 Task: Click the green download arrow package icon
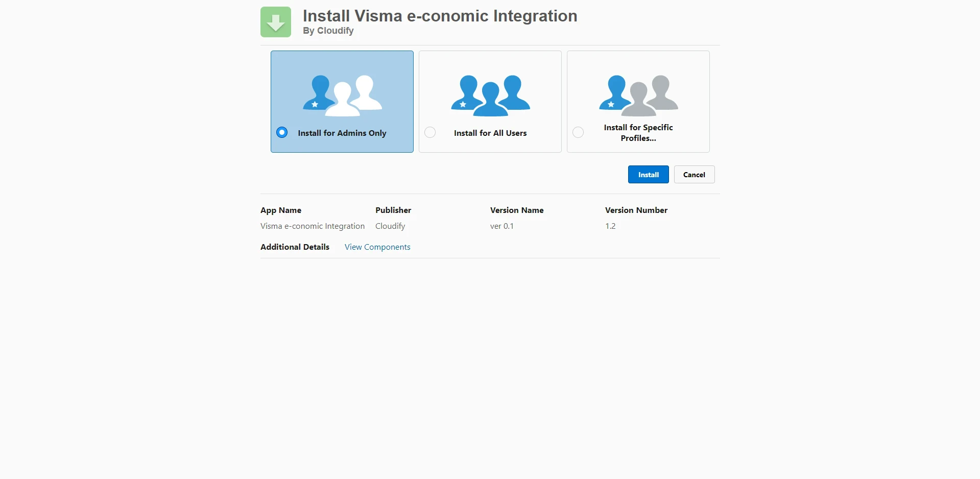point(276,22)
